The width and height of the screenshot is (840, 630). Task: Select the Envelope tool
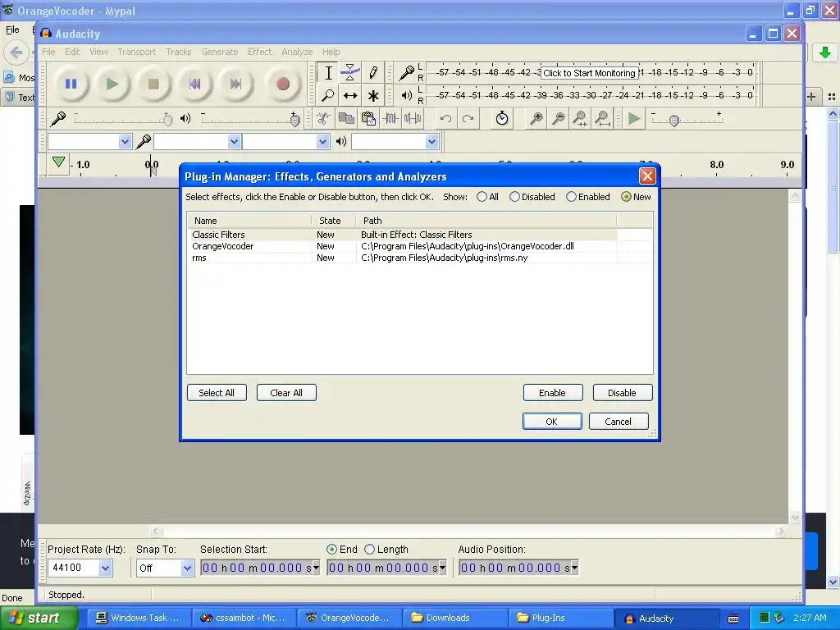tap(350, 73)
